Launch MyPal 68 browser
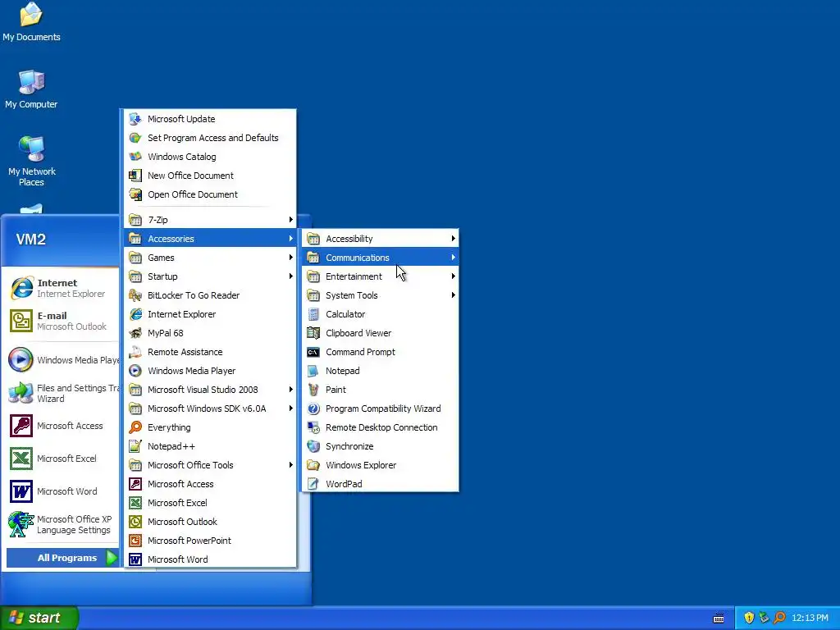Image resolution: width=840 pixels, height=630 pixels. pos(210,333)
